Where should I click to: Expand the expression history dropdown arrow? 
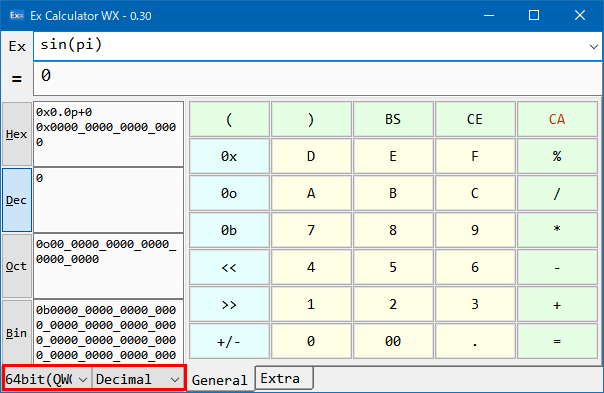[593, 46]
